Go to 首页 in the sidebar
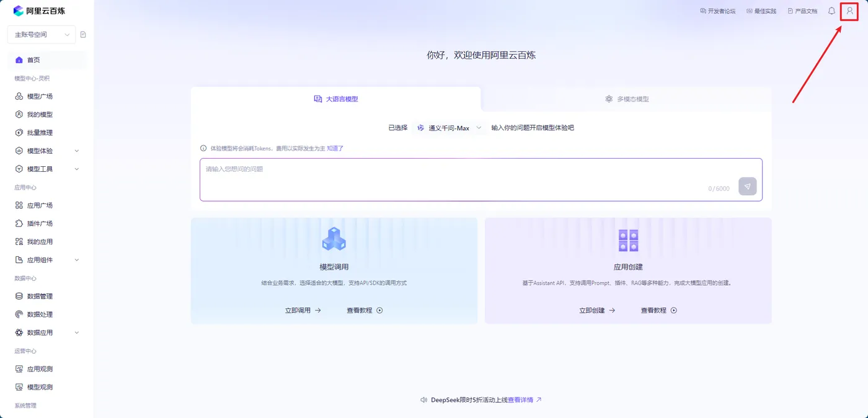The image size is (868, 418). coord(46,60)
